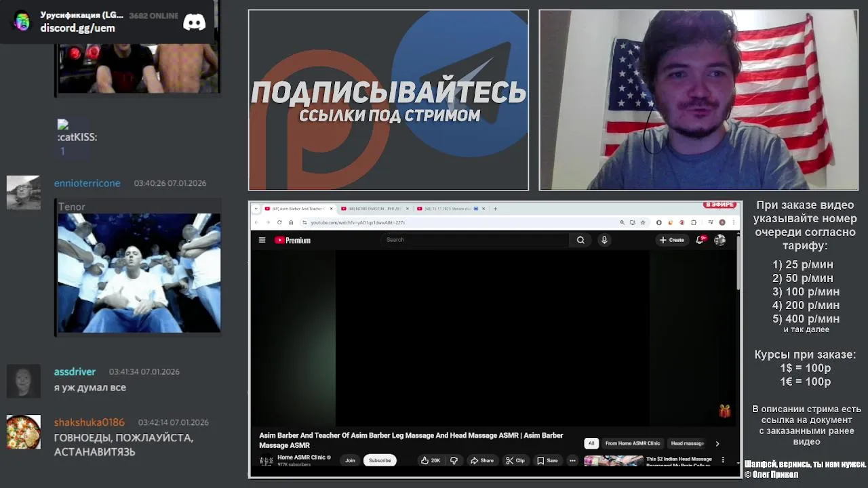Image resolution: width=868 pixels, height=488 pixels.
Task: Click the Join channel button
Action: (x=350, y=460)
